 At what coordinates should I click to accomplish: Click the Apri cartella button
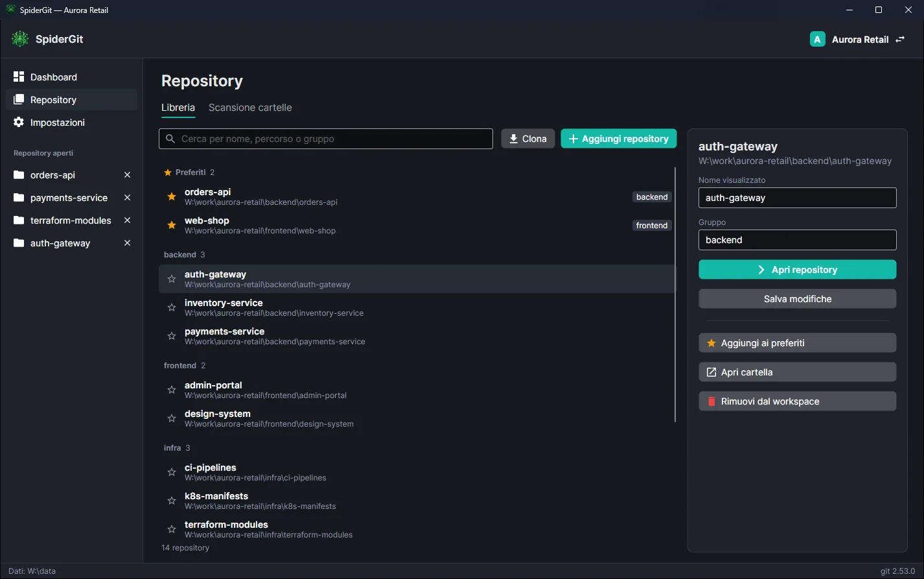pyautogui.click(x=798, y=372)
